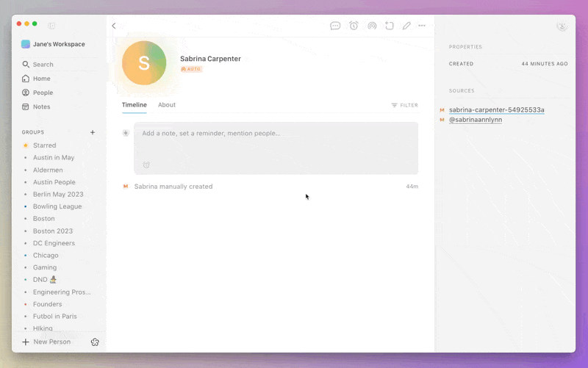Open the sabrina-carpenter-54925533a source link
Viewport: 588px width, 368px height.
click(497, 109)
